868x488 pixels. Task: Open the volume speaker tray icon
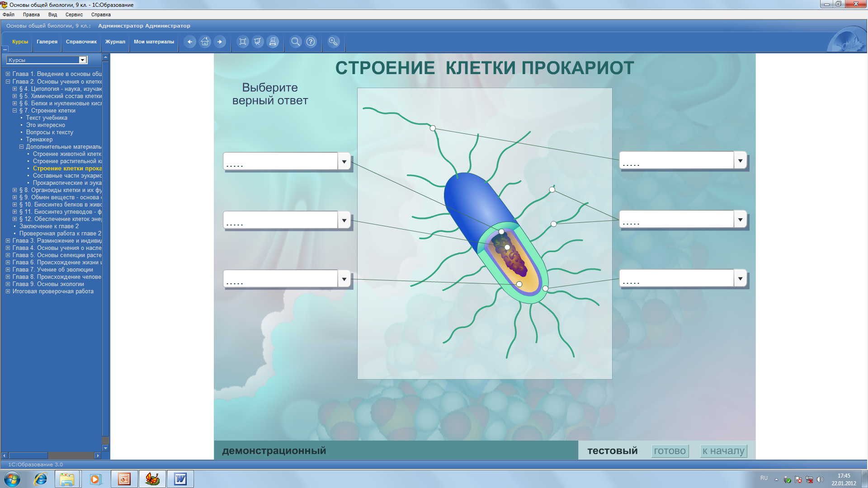tap(820, 479)
